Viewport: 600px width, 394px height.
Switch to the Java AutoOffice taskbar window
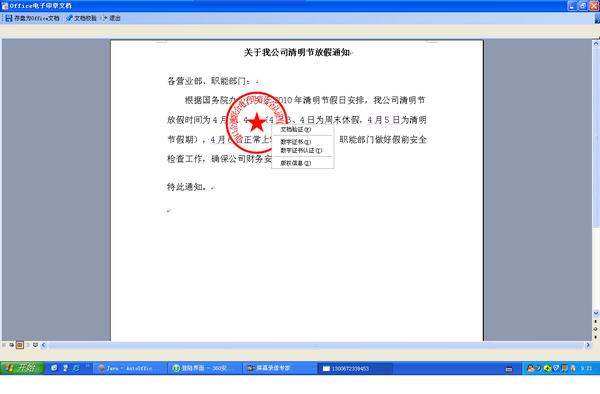click(130, 368)
